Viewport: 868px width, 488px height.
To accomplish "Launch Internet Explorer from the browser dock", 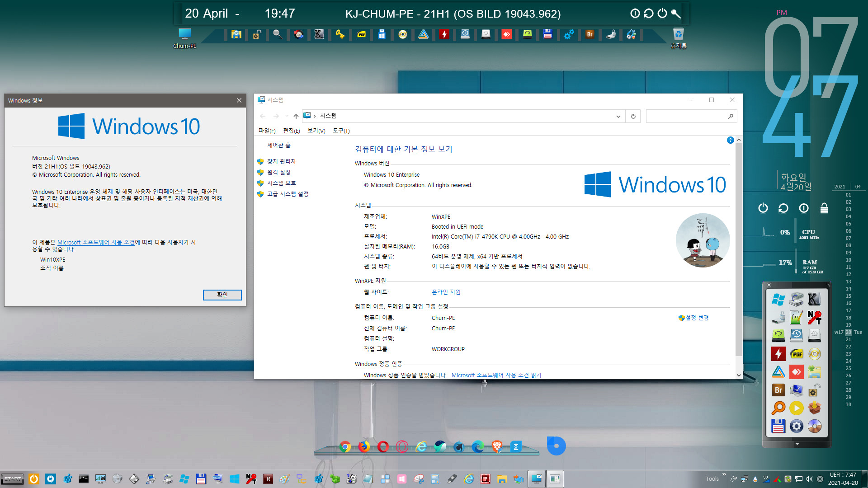I will [421, 447].
